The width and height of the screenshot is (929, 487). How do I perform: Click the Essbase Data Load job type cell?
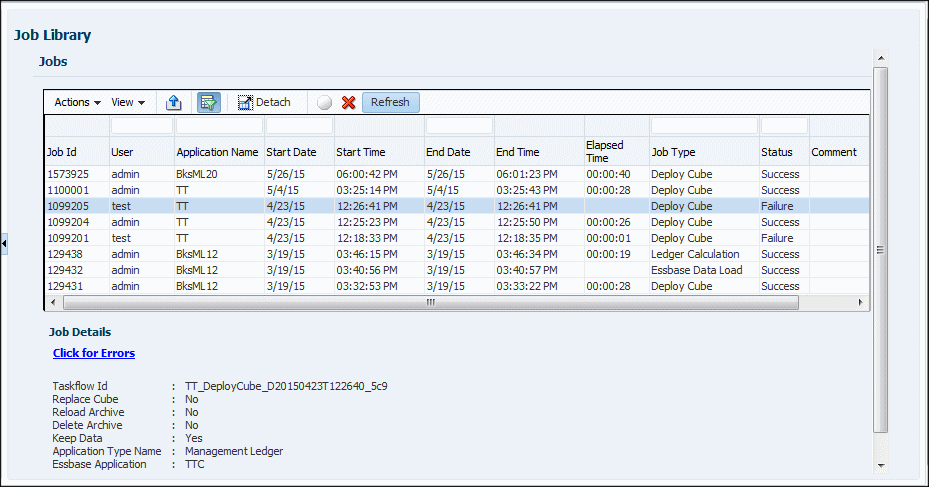tap(704, 270)
